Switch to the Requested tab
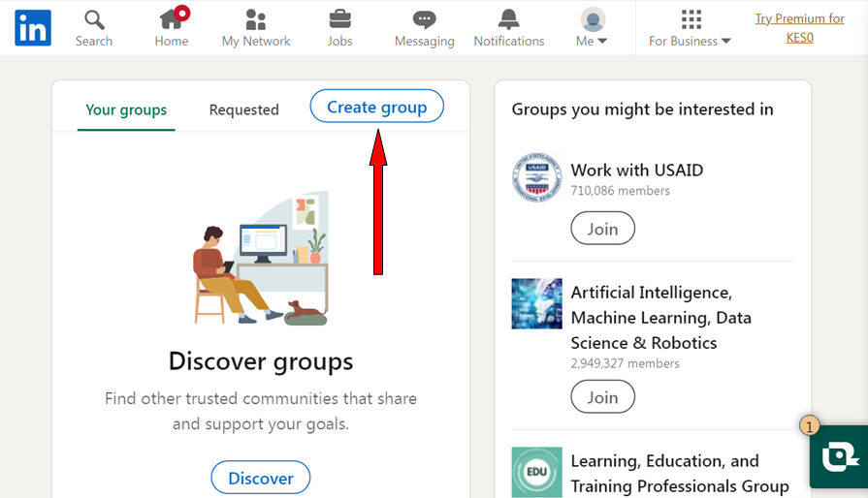 point(244,109)
